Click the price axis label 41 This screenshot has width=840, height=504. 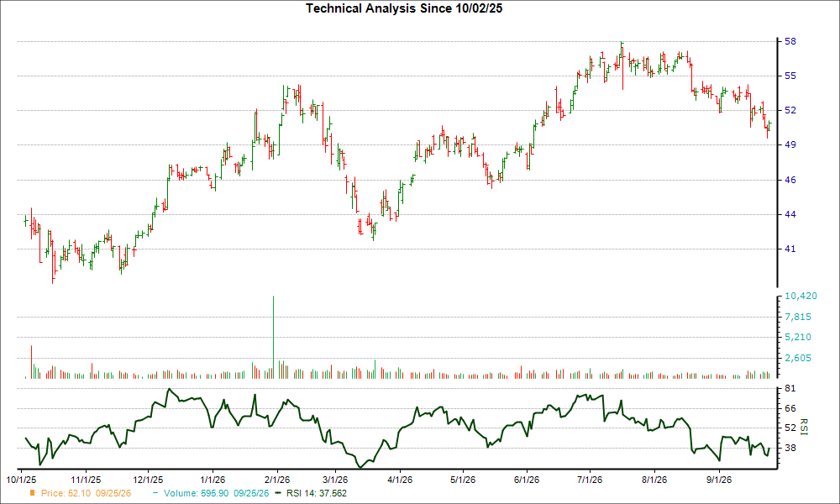pyautogui.click(x=790, y=249)
